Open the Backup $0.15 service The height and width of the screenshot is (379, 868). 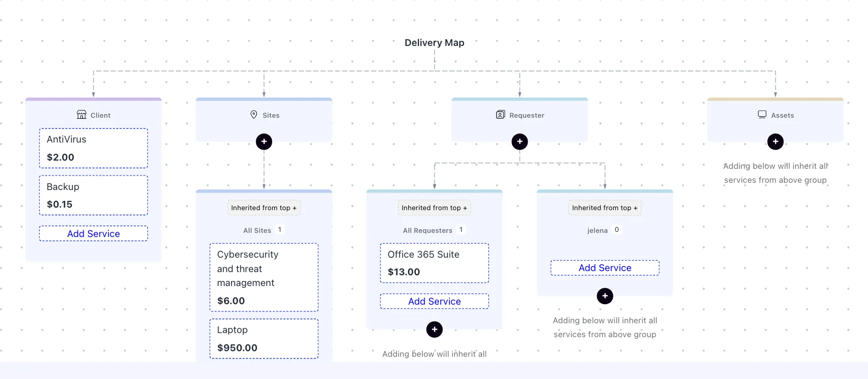pos(94,195)
